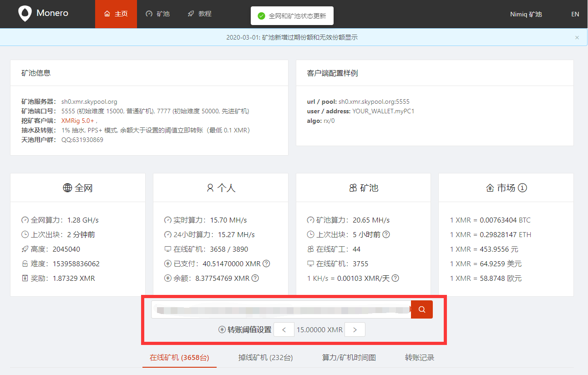This screenshot has width=588, height=375.
Task: Open the 矿池 menu in the navbar
Action: 157,14
